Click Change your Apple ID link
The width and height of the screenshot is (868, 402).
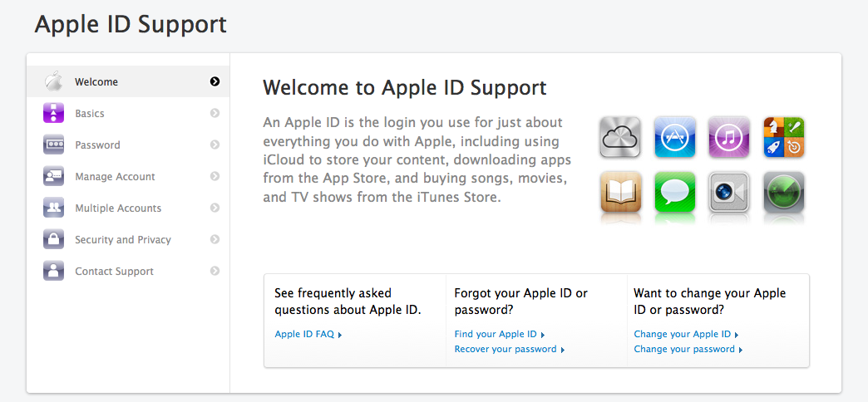click(x=686, y=334)
